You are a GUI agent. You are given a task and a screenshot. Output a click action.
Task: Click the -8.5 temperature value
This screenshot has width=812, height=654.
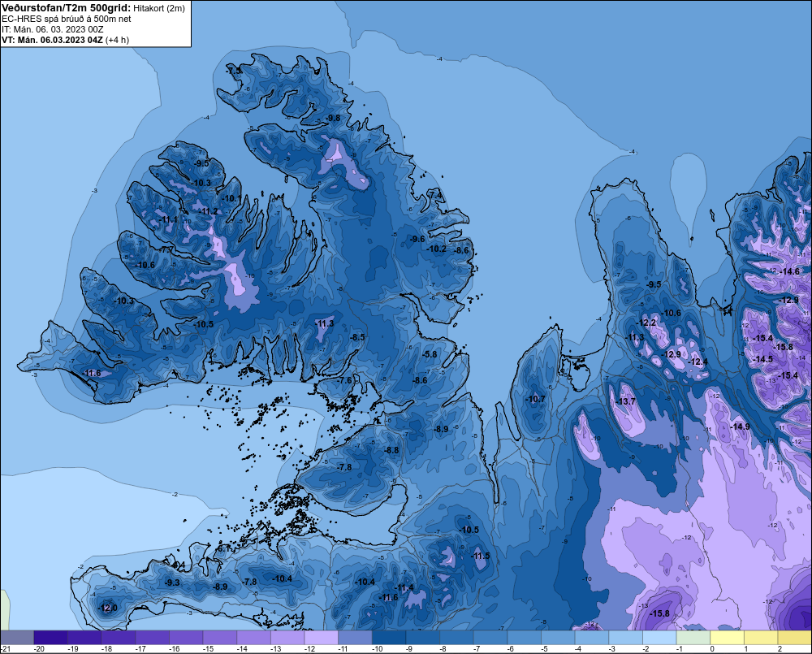pyautogui.click(x=356, y=337)
